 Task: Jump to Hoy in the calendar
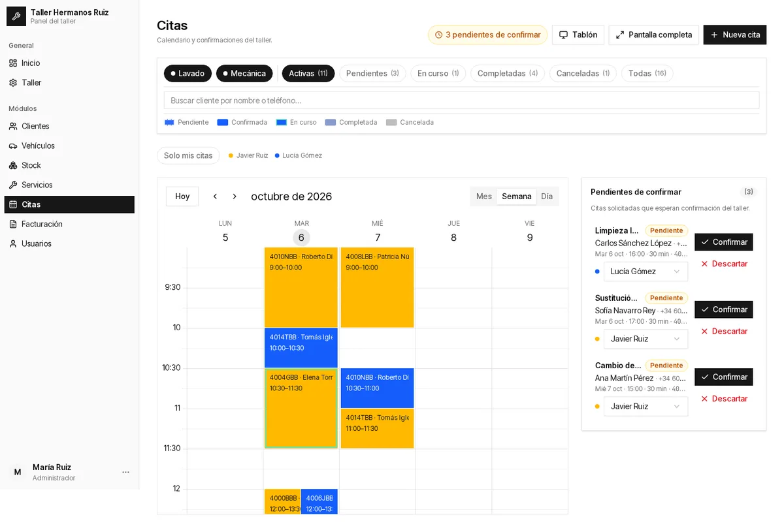pyautogui.click(x=182, y=196)
